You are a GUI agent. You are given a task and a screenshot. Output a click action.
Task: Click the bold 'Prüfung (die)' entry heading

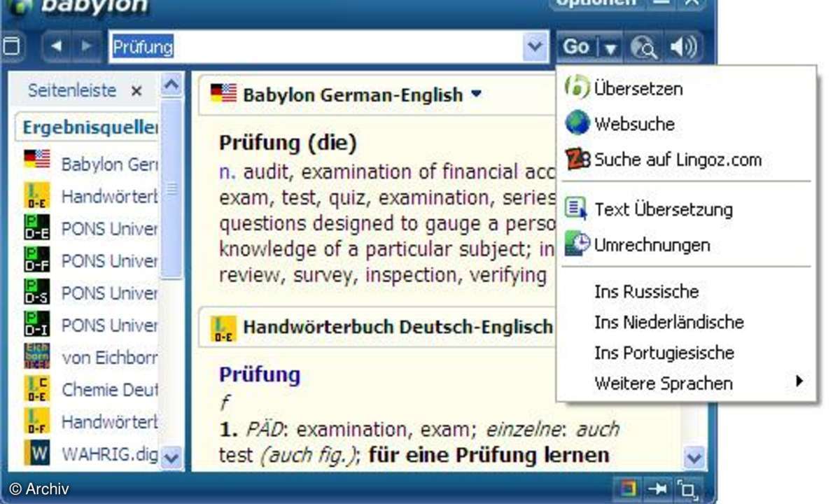coord(288,143)
